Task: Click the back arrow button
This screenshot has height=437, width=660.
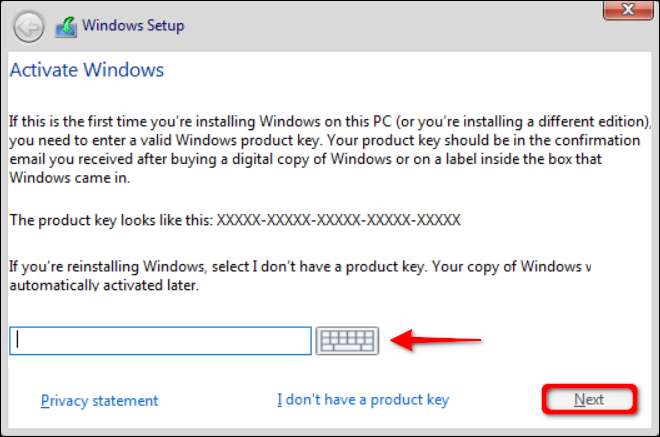Action: 29,27
